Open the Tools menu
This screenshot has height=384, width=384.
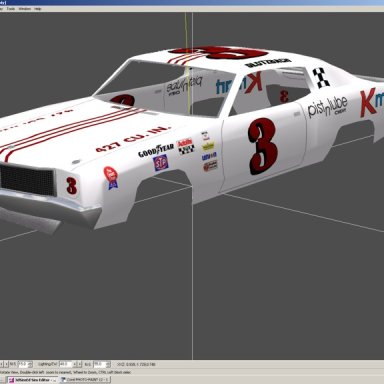coord(11,9)
